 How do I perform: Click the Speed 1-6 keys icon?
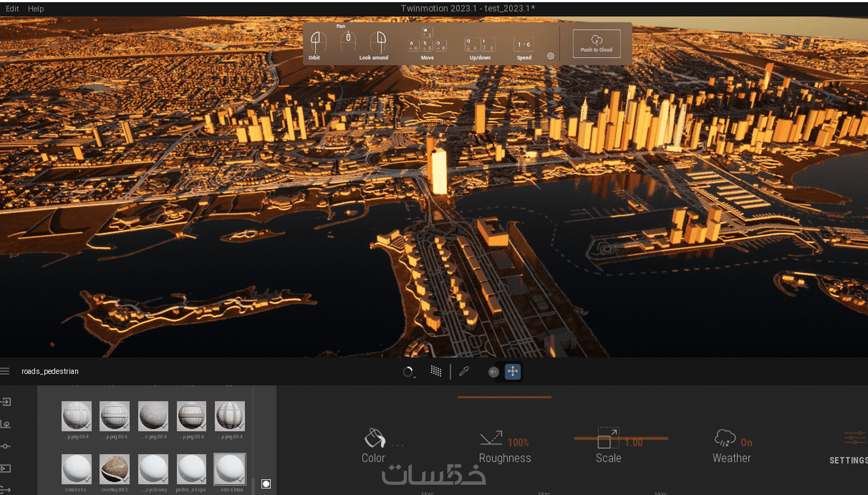[x=524, y=44]
